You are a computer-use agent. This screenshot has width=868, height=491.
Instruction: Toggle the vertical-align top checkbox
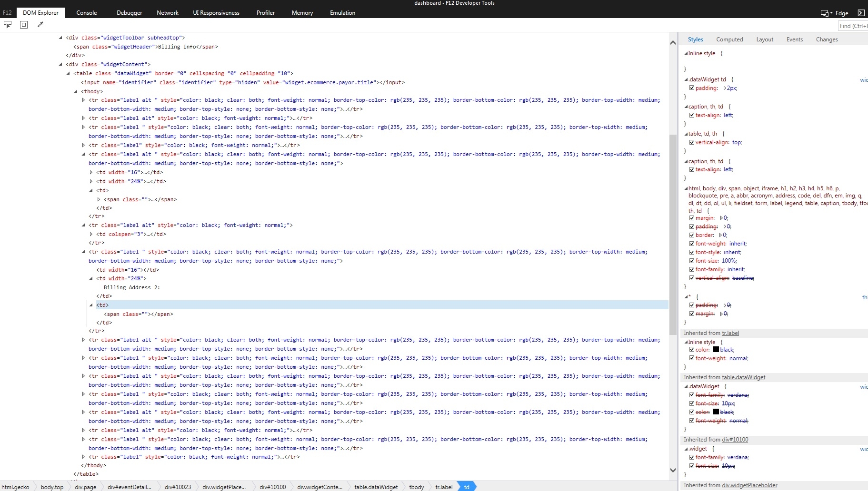(692, 142)
